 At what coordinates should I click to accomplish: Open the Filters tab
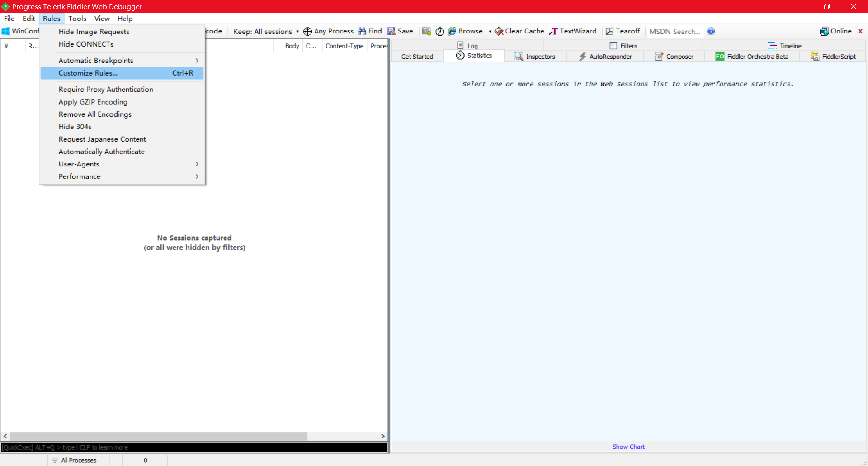point(623,46)
